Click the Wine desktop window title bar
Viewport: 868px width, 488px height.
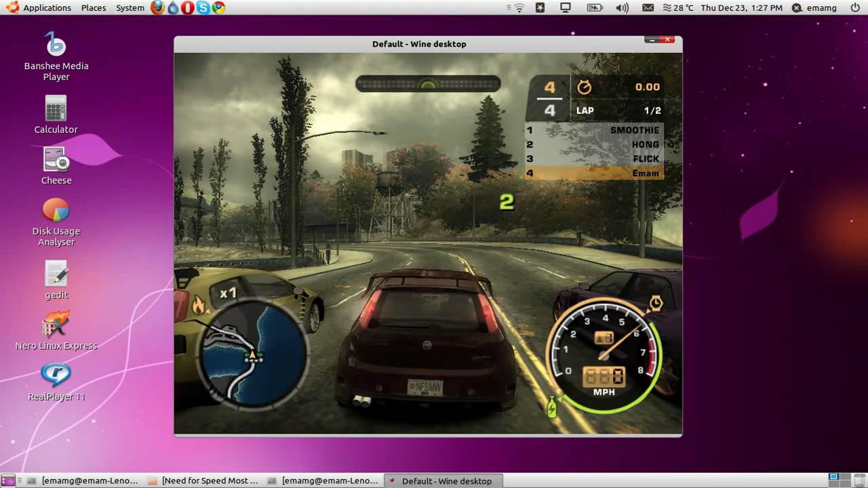[x=419, y=44]
